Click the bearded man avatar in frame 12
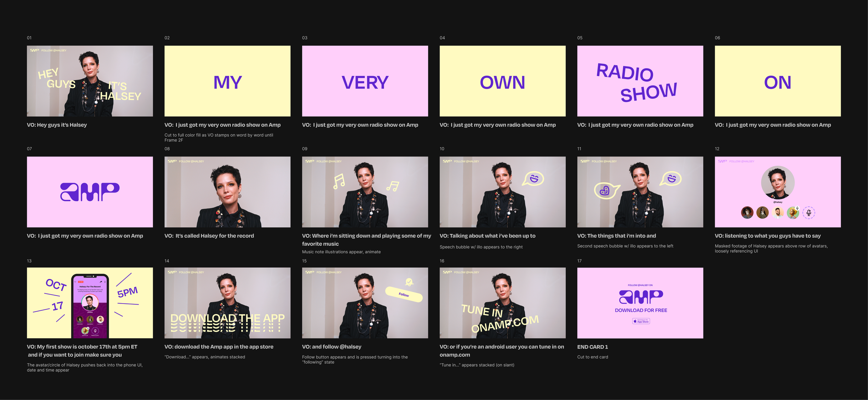 pos(778,212)
